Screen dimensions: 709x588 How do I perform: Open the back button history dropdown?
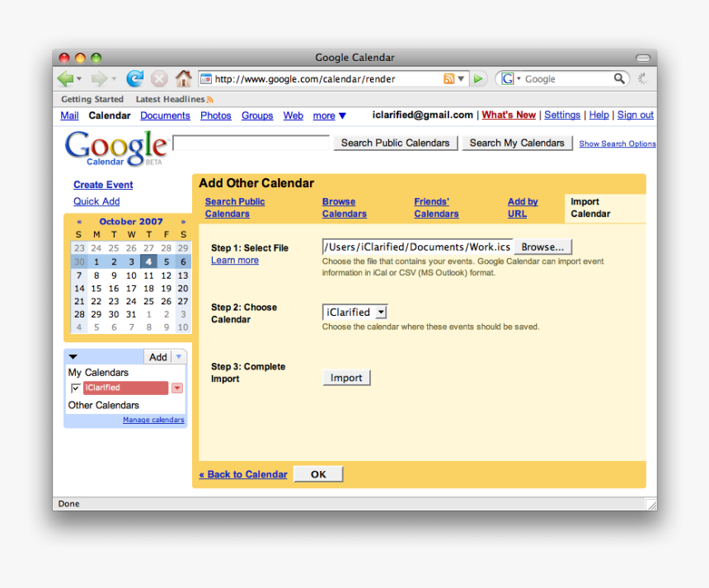click(79, 78)
